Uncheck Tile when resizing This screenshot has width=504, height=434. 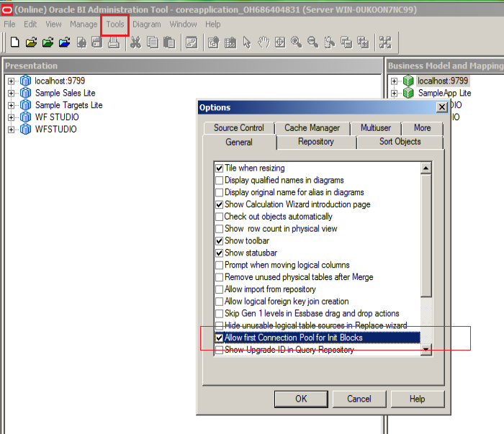219,168
